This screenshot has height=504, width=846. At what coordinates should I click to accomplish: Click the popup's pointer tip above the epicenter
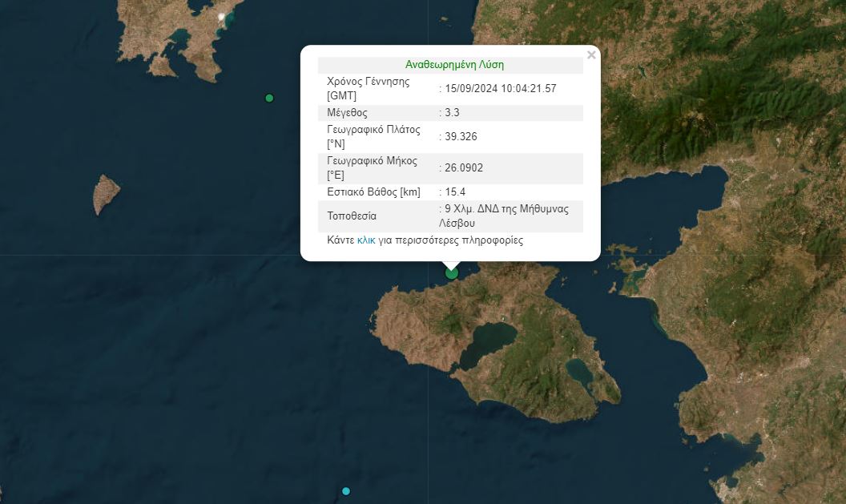pos(451,264)
